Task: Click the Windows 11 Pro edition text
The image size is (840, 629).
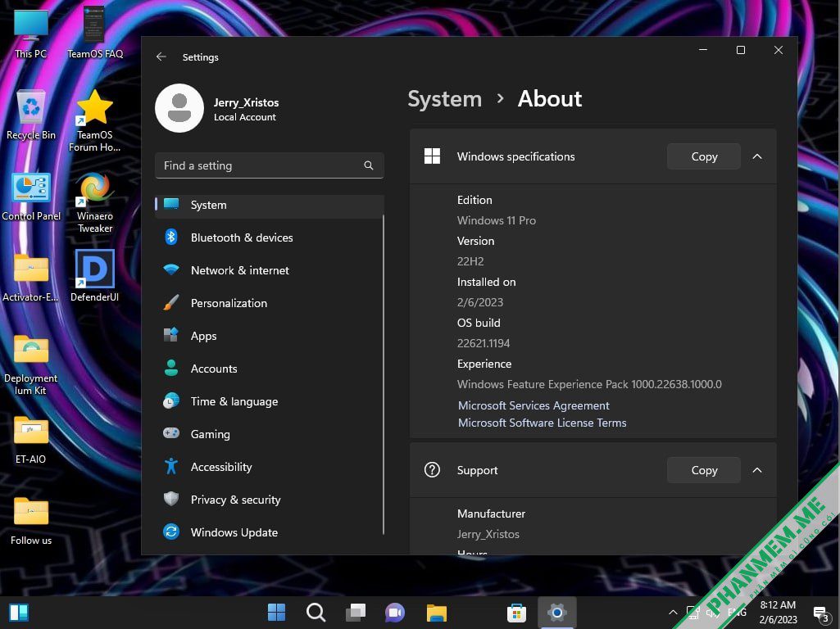Action: 496,220
